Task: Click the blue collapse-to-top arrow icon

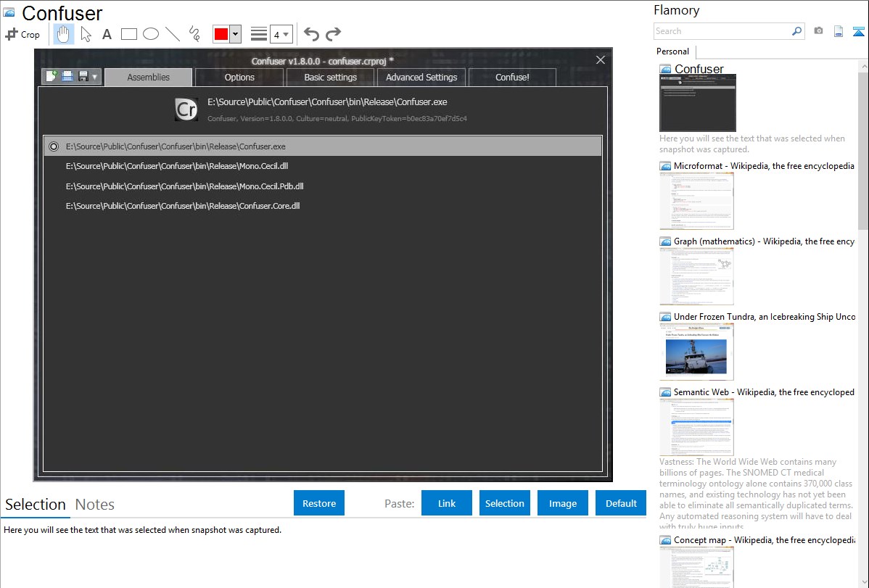Action: (858, 31)
